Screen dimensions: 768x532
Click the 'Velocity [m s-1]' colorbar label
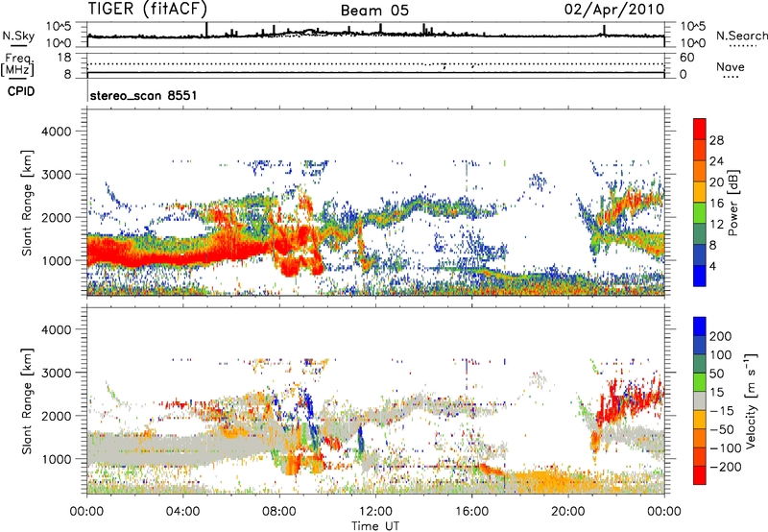752,400
